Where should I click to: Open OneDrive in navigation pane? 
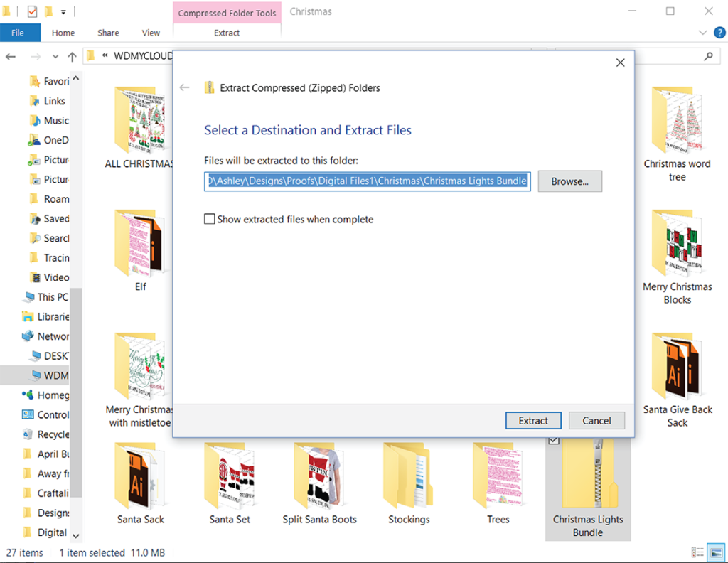pos(49,140)
